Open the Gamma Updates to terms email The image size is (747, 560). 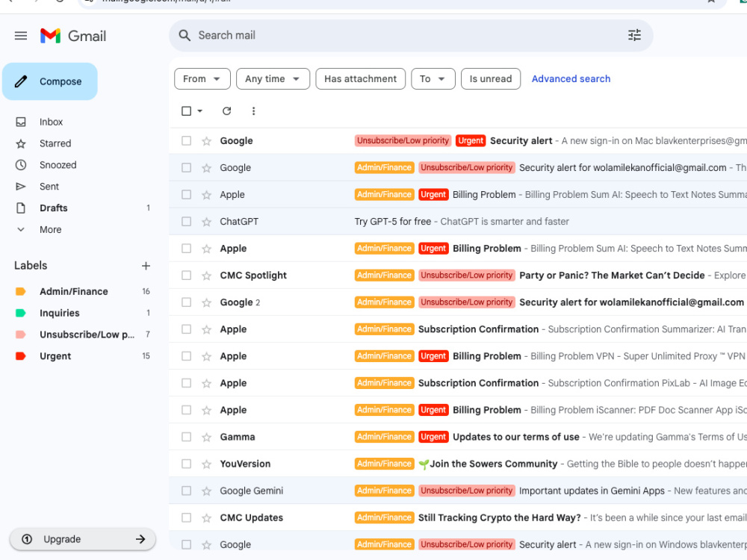[x=458, y=437]
